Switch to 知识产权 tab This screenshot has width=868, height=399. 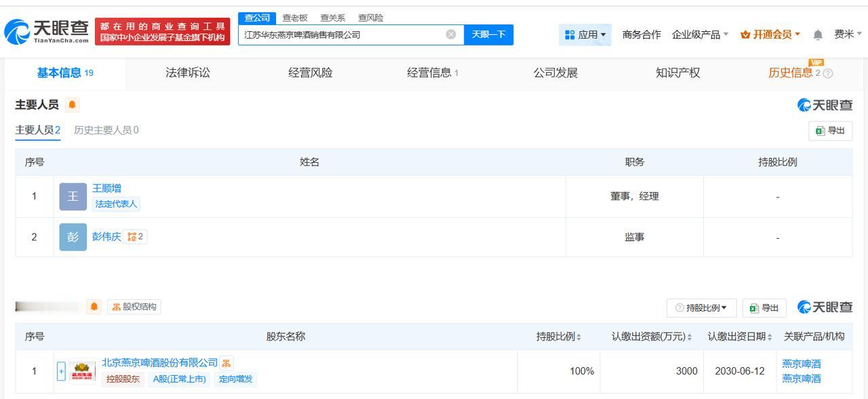pyautogui.click(x=678, y=73)
